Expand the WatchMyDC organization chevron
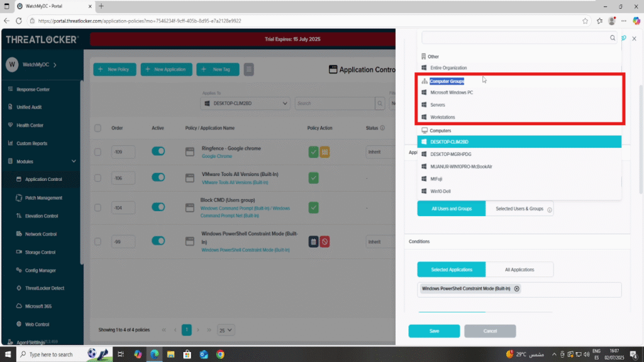This screenshot has height=362, width=644. pyautogui.click(x=55, y=65)
